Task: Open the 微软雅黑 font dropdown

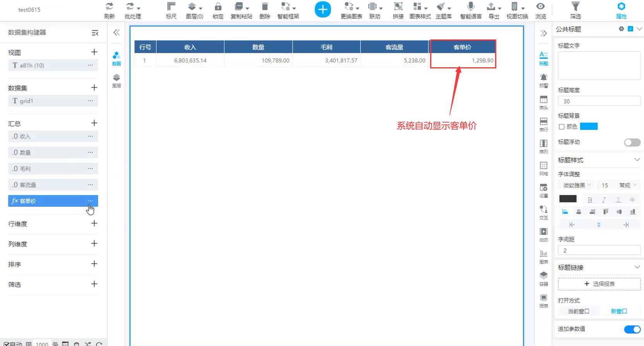Action: [x=576, y=185]
